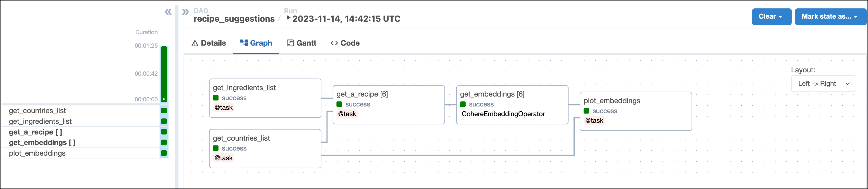Click the Gantt chart icon next to Gantt
Screen dimensions: 868x189
pos(290,43)
